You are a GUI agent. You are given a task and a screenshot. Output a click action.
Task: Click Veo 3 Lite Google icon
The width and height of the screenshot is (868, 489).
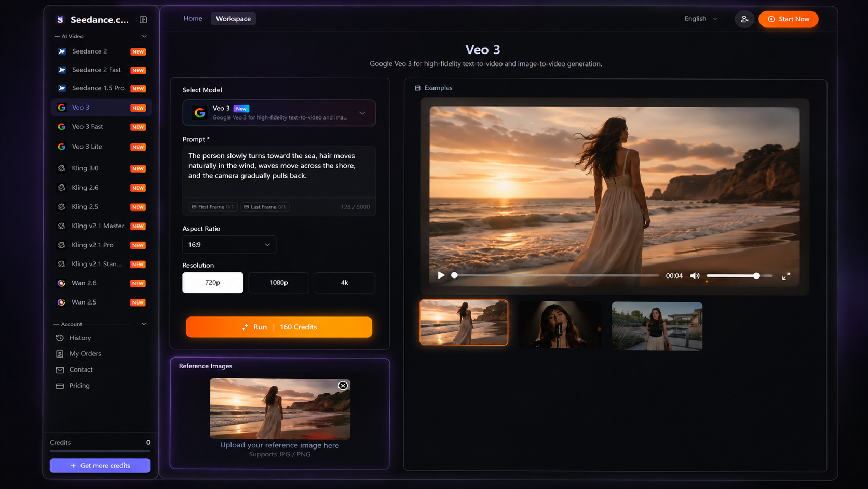pyautogui.click(x=62, y=147)
